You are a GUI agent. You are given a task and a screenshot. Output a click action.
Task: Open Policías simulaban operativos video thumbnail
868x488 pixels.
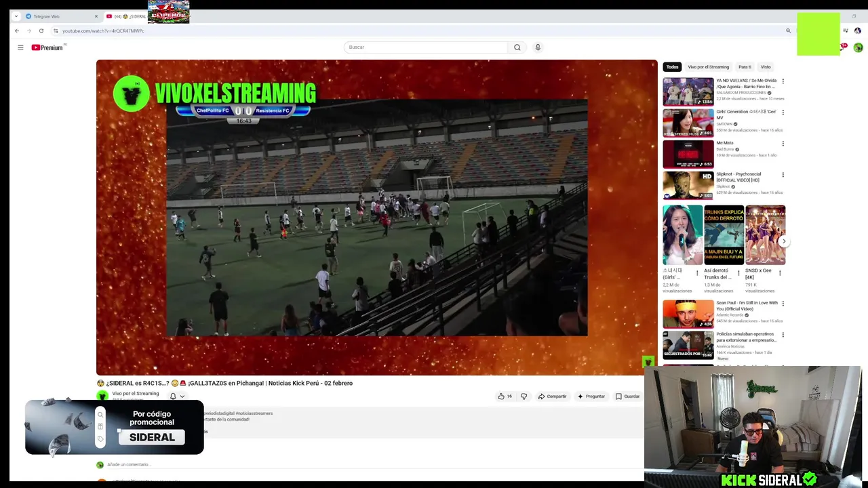tap(688, 345)
